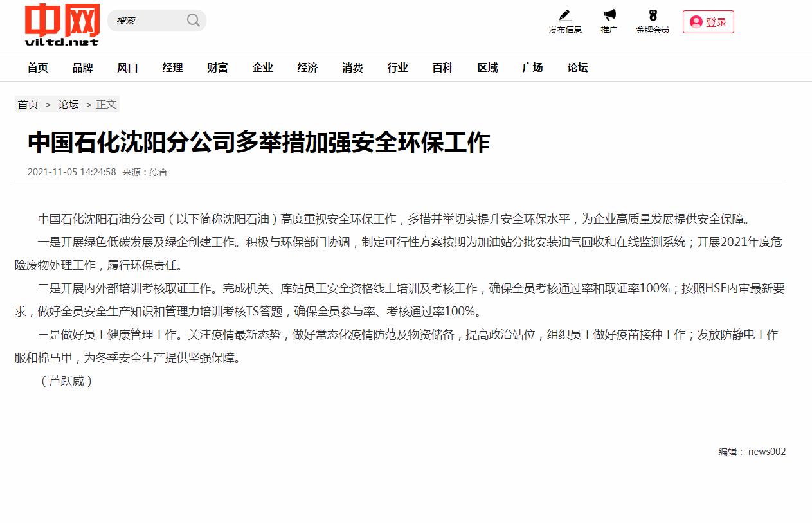Open the 区域 navigation item
This screenshot has height=523, width=812.
pos(488,67)
